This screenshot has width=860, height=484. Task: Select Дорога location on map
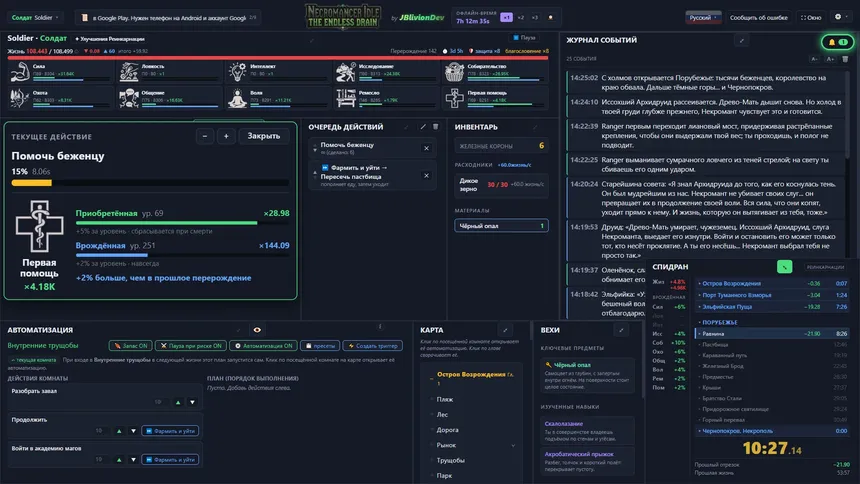click(x=448, y=430)
